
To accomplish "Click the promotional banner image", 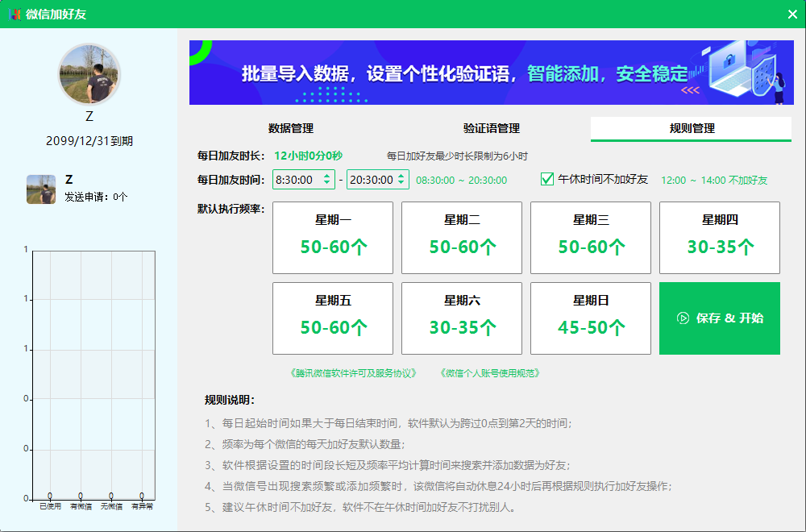I will coord(491,73).
